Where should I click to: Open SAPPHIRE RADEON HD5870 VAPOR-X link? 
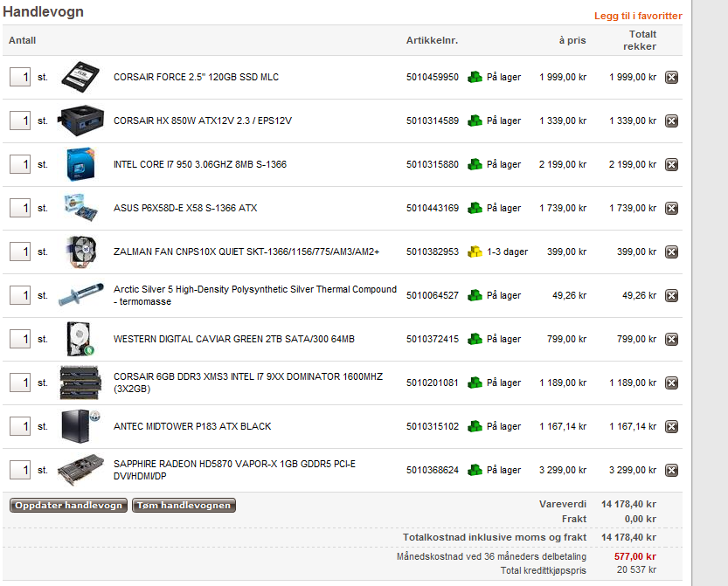[234, 470]
